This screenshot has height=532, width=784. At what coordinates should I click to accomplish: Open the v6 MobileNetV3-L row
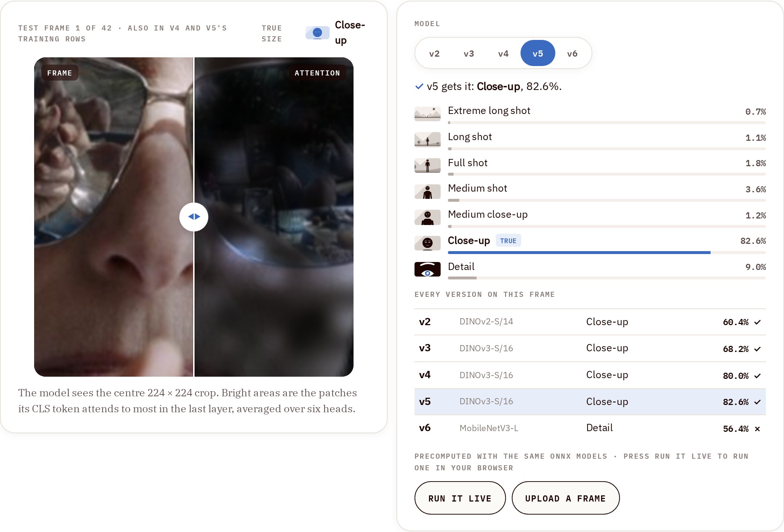point(590,428)
